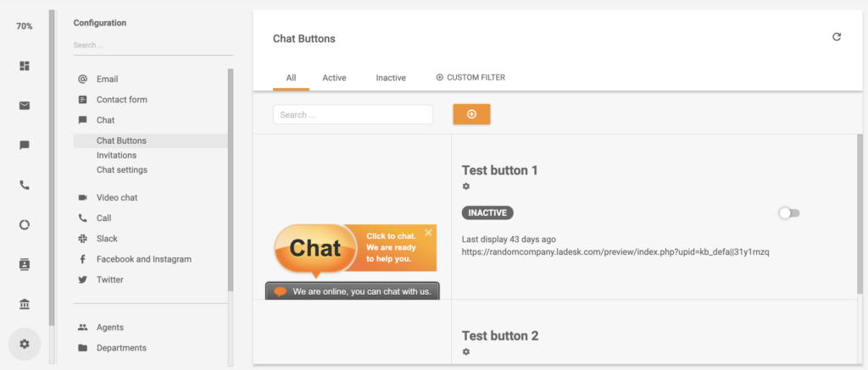Open settings gear for Test button 1
Viewport: 868px width, 370px height.
coord(466,186)
